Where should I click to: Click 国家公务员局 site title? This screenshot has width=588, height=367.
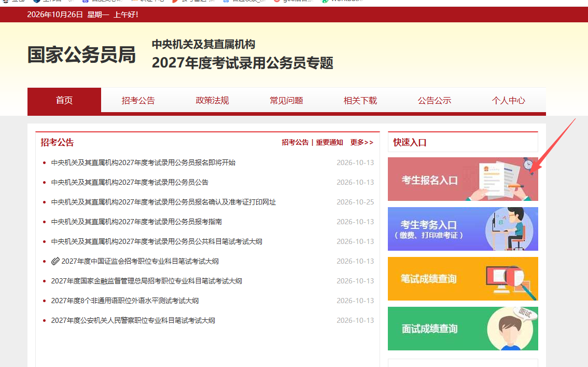pos(81,55)
